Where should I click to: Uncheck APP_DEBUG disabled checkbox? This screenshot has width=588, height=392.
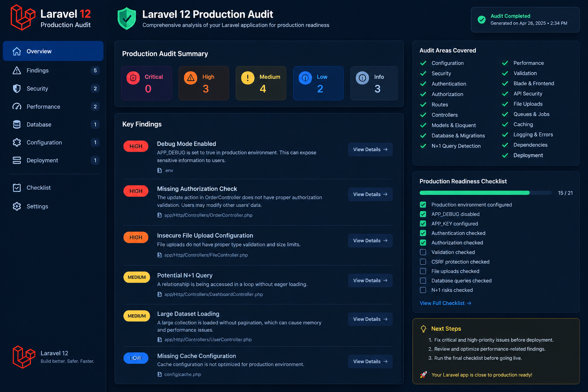[423, 214]
